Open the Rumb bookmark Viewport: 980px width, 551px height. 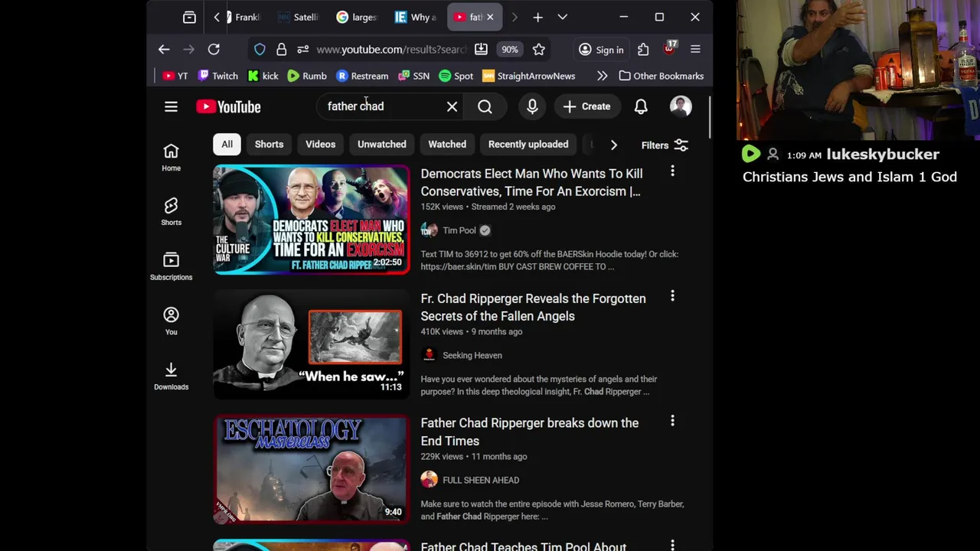pos(307,76)
